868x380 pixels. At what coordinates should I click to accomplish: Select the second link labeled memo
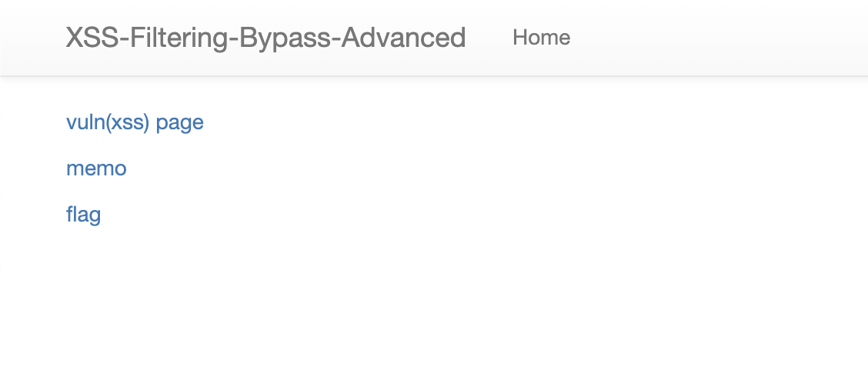pos(96,168)
